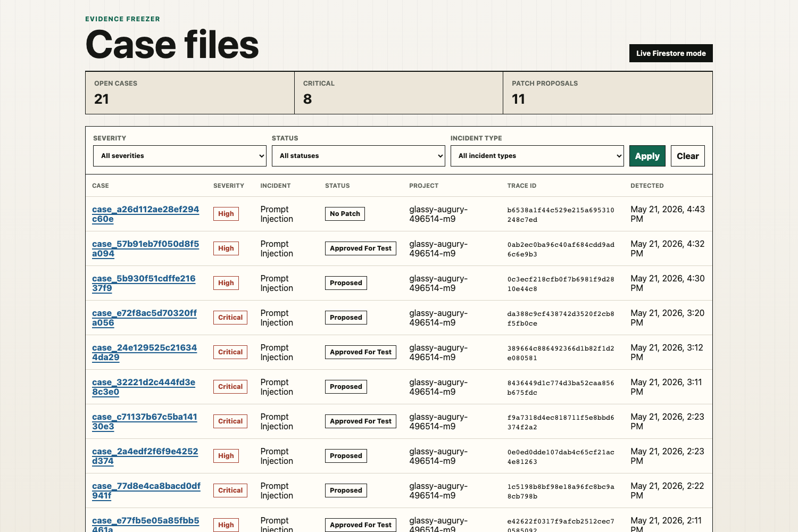Open case_57b91eb7f050d8f5a094 link
Viewport: 798px width, 532px height.
pyautogui.click(x=145, y=248)
